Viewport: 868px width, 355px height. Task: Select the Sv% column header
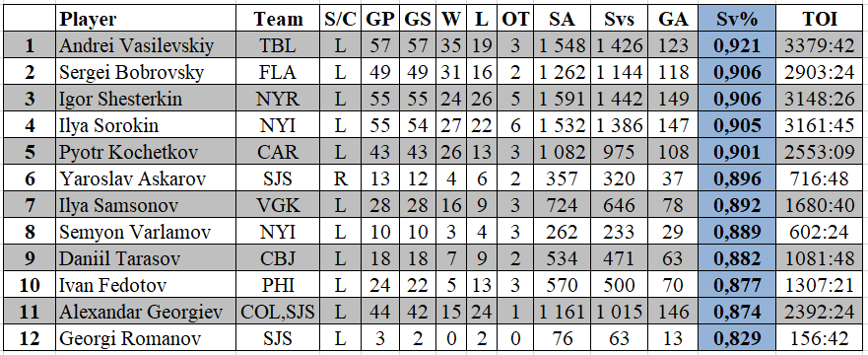tap(737, 19)
